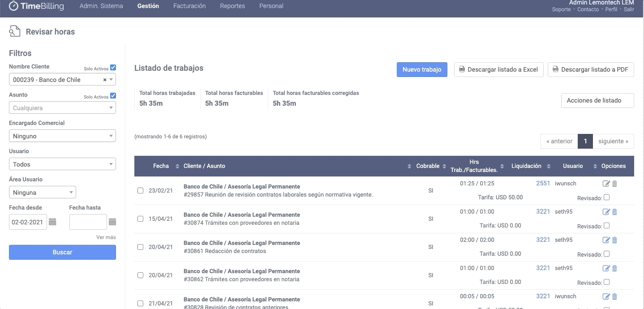The height and width of the screenshot is (309, 644).
Task: Click the Revisar horas page icon
Action: [x=15, y=31]
